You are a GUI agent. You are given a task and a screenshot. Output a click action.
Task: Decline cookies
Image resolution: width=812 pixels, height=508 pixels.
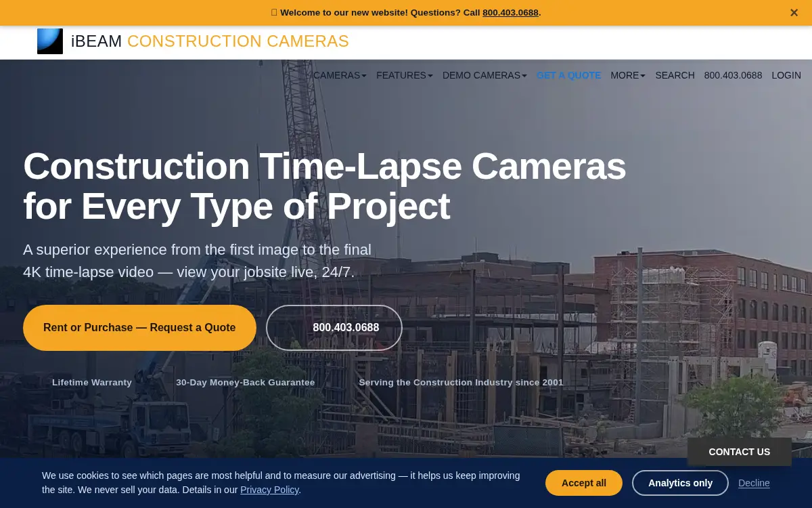coord(754,483)
